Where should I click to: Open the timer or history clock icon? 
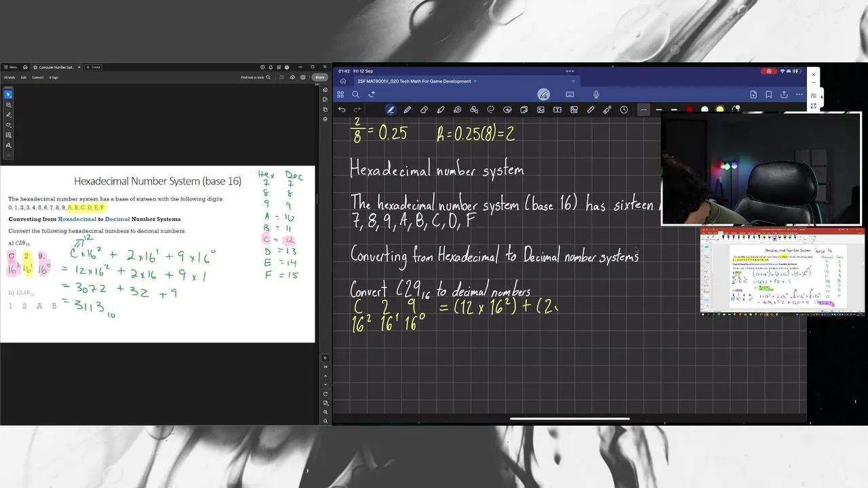pyautogui.click(x=624, y=110)
